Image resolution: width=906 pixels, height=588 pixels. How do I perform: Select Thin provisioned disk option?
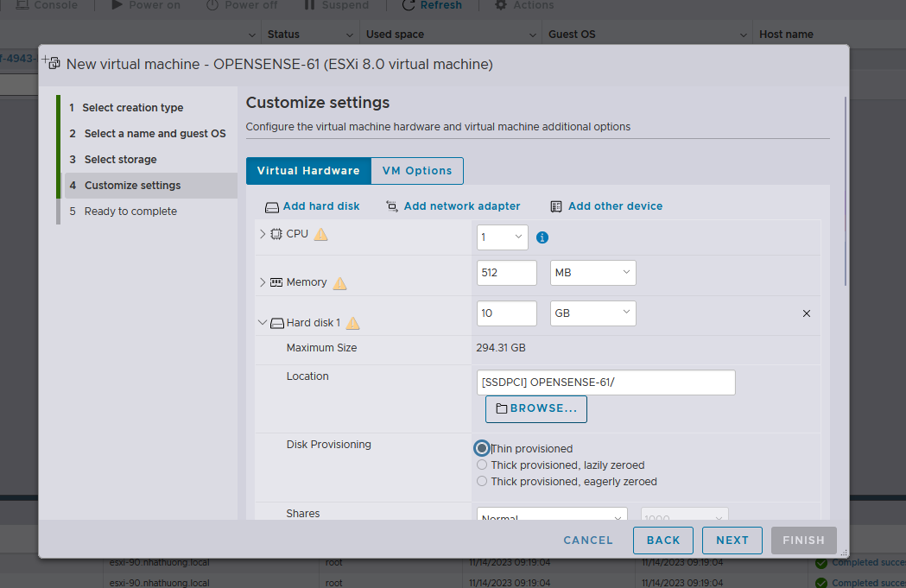point(482,448)
